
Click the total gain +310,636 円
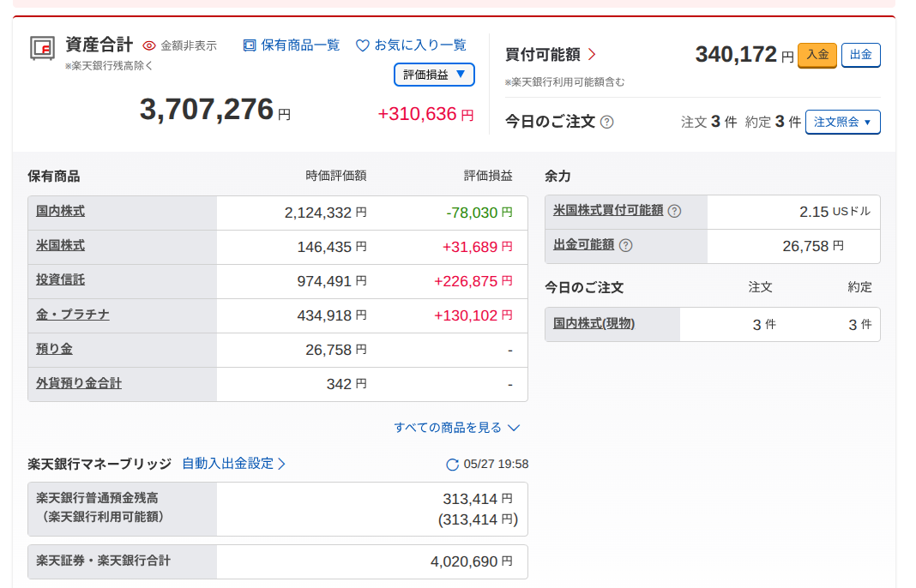point(425,114)
